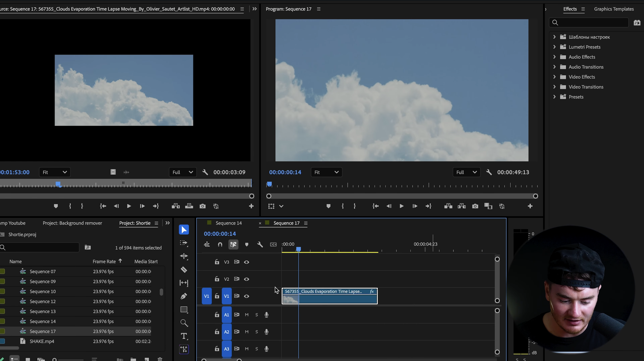Viewport: 644px width, 361px height.
Task: Open Program: Sequence 17 panel menu
Action: tap(318, 9)
